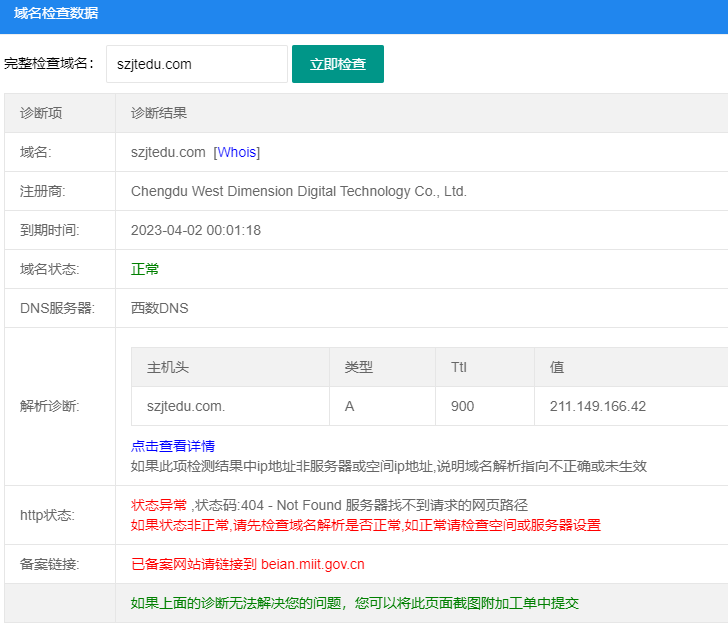Viewport: 728px width, 626px height.
Task: Click the 西数DNS server value
Action: point(159,308)
